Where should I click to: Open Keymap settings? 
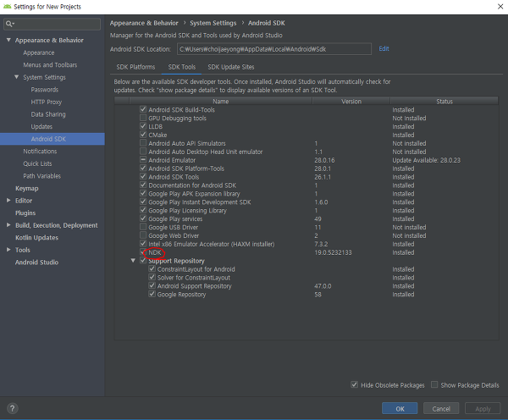tap(26, 188)
